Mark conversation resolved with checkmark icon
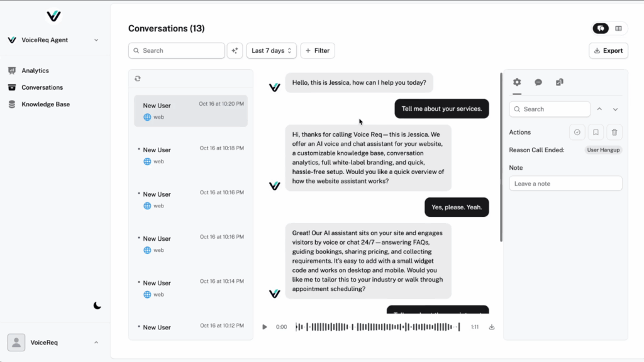This screenshot has width=644, height=362. pyautogui.click(x=577, y=132)
